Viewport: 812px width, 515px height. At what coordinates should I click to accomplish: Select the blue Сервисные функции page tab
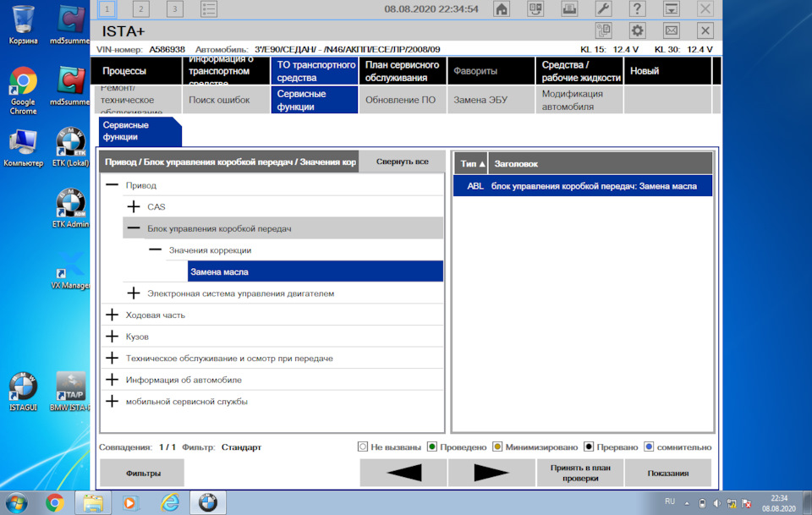pyautogui.click(x=140, y=131)
